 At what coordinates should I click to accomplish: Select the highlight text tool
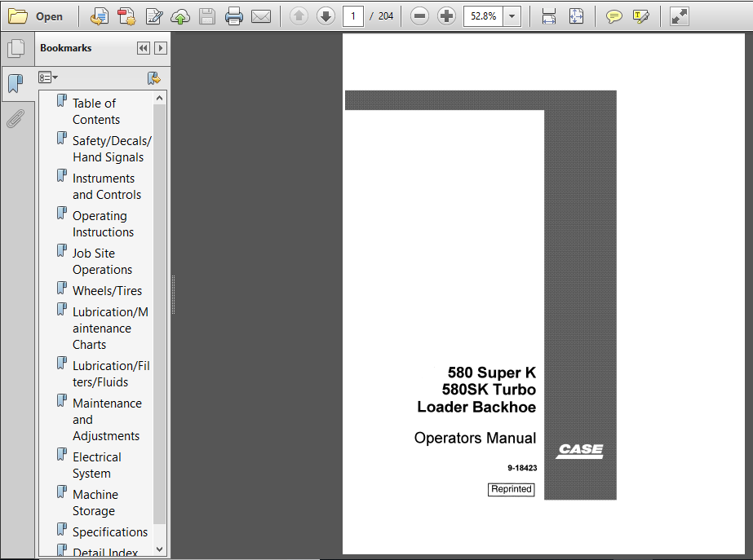tap(640, 16)
